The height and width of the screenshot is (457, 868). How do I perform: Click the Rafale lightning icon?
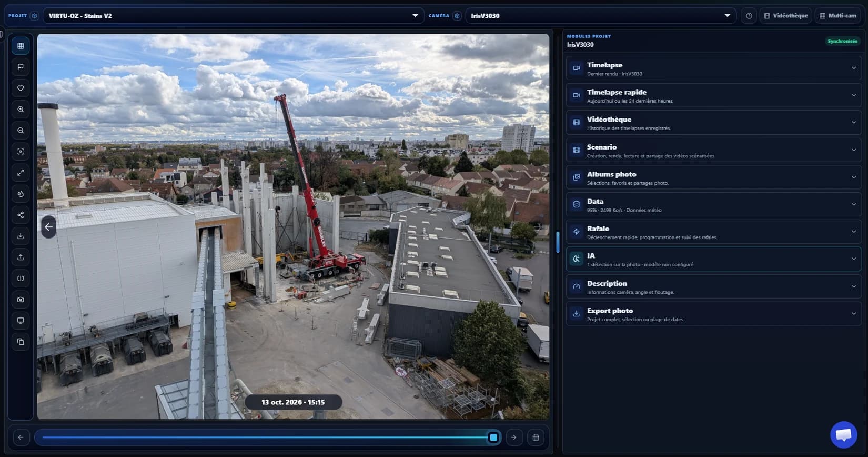[577, 232]
